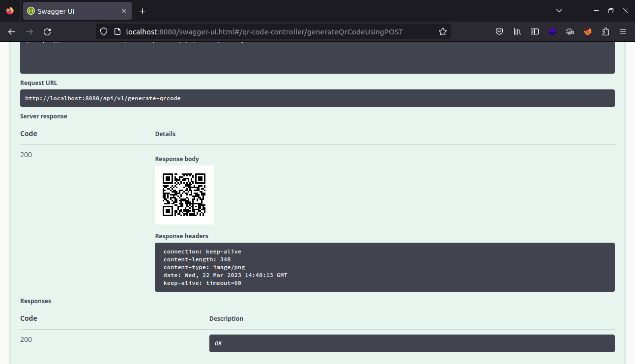The image size is (635, 364).
Task: Save the page to Pocket
Action: pyautogui.click(x=499, y=31)
